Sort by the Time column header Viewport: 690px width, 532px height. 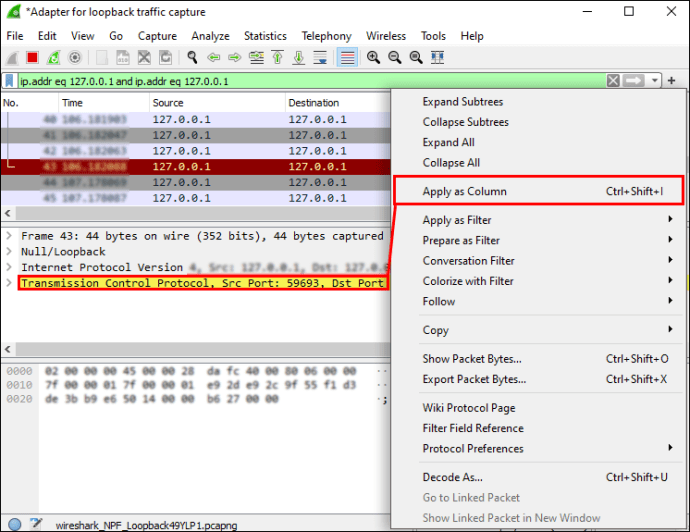(x=104, y=103)
